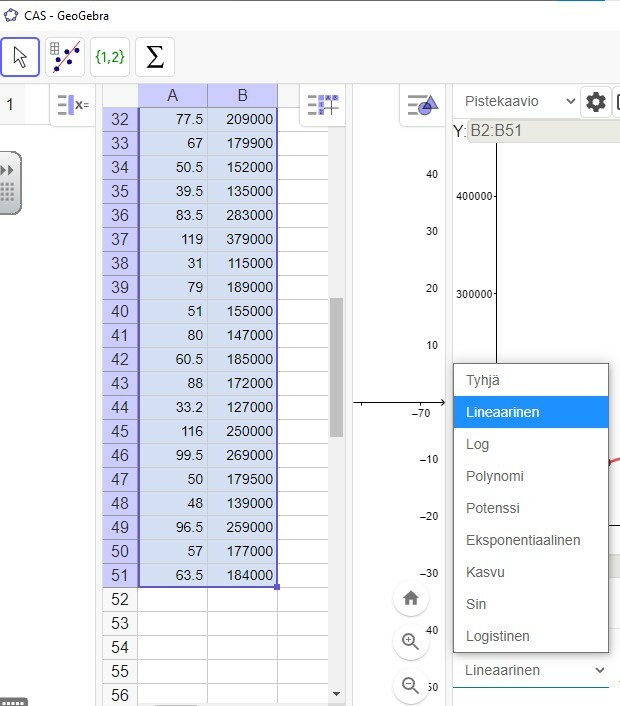Image resolution: width=620 pixels, height=706 pixels.
Task: Open the Two Variable Regression Analysis tool
Action: [x=65, y=57]
